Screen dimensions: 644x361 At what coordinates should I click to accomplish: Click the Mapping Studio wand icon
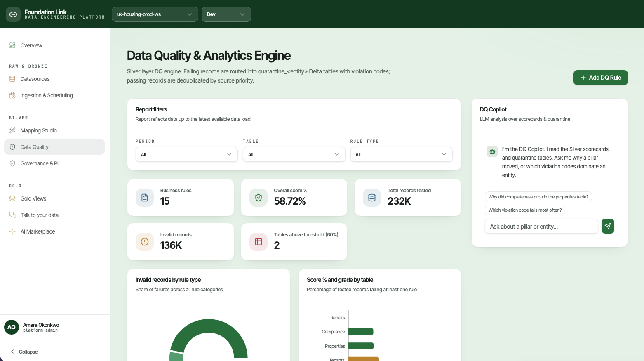pyautogui.click(x=12, y=130)
